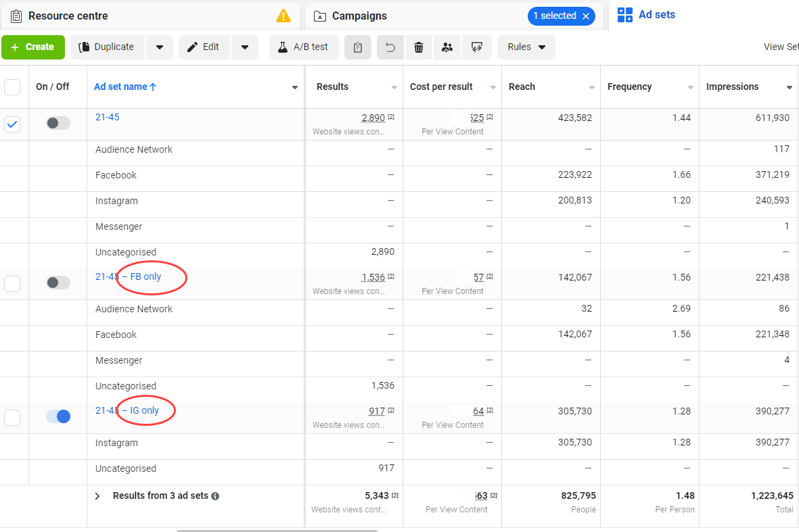Viewport: 799px width, 532px height.
Task: Open the Rules dropdown menu
Action: click(x=526, y=47)
